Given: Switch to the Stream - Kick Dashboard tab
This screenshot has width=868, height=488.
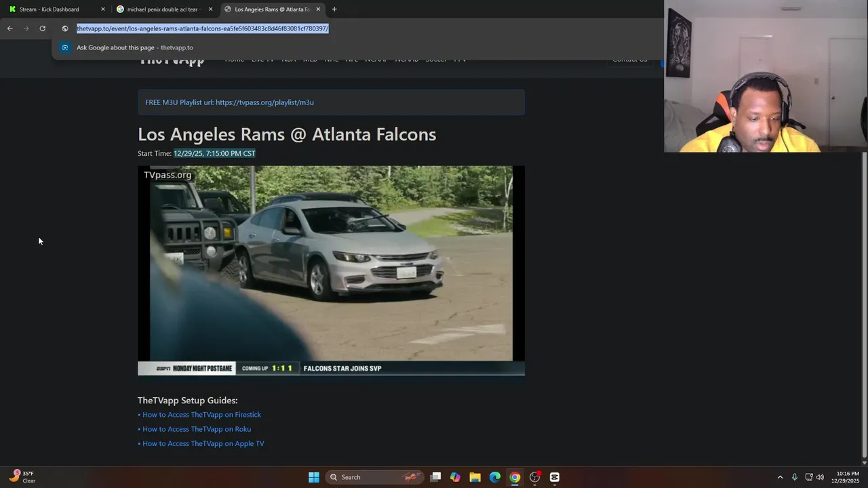Looking at the screenshot, I should (56, 9).
